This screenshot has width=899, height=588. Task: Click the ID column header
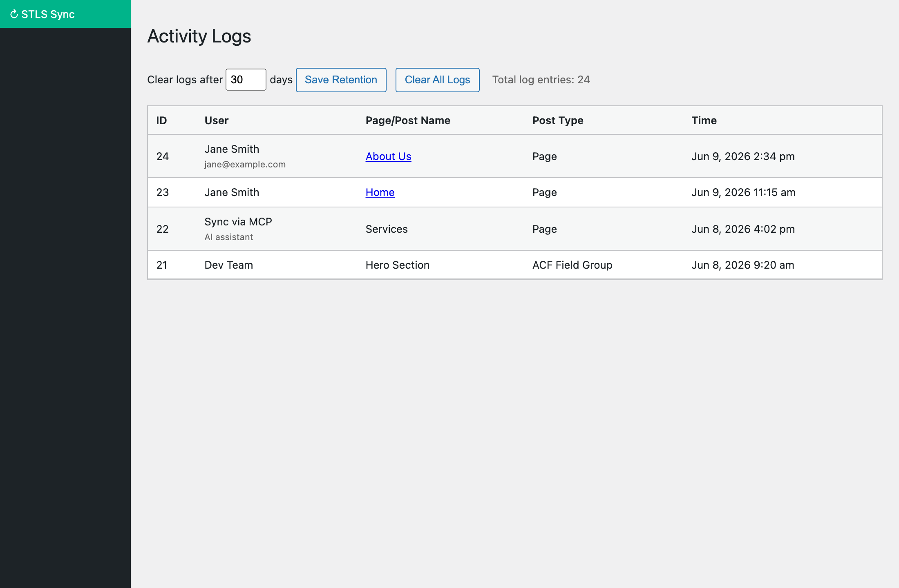pos(161,120)
